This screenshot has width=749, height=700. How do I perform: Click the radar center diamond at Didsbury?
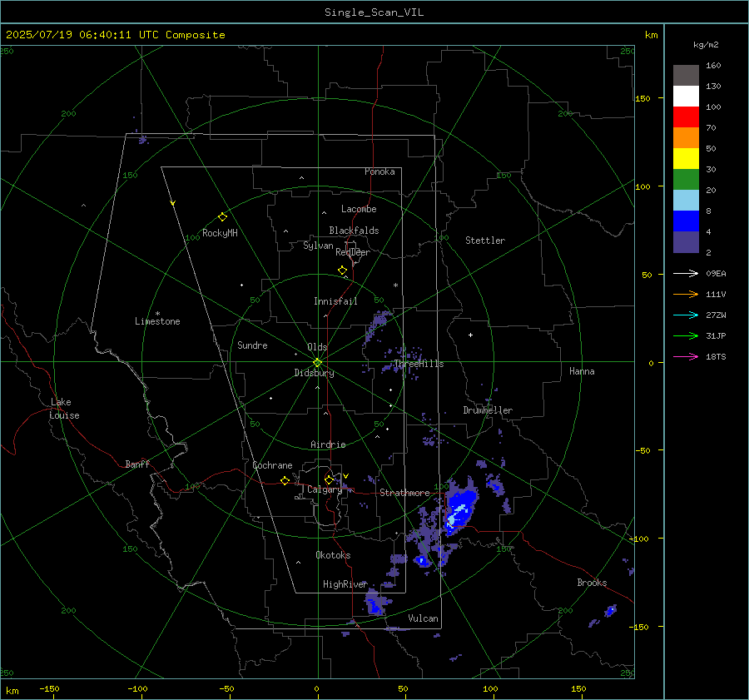tap(317, 363)
